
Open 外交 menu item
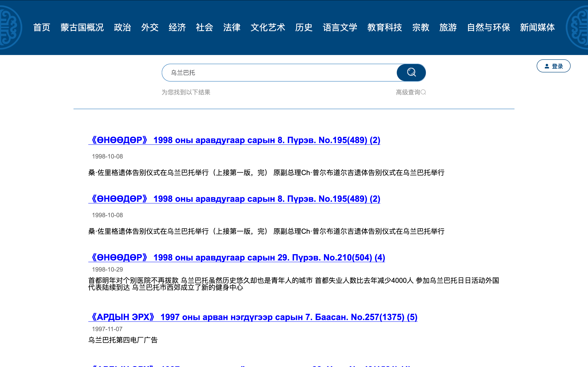coord(150,27)
